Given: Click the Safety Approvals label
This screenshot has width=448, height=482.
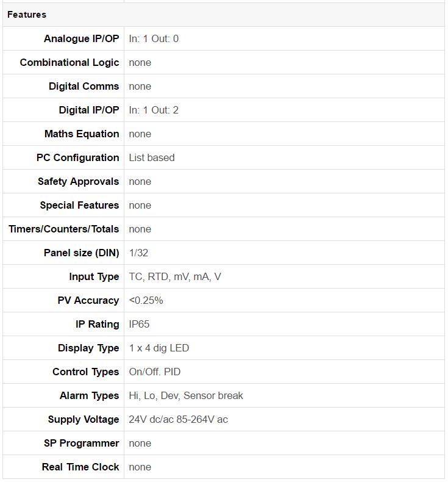Looking at the screenshot, I should click(x=78, y=181).
